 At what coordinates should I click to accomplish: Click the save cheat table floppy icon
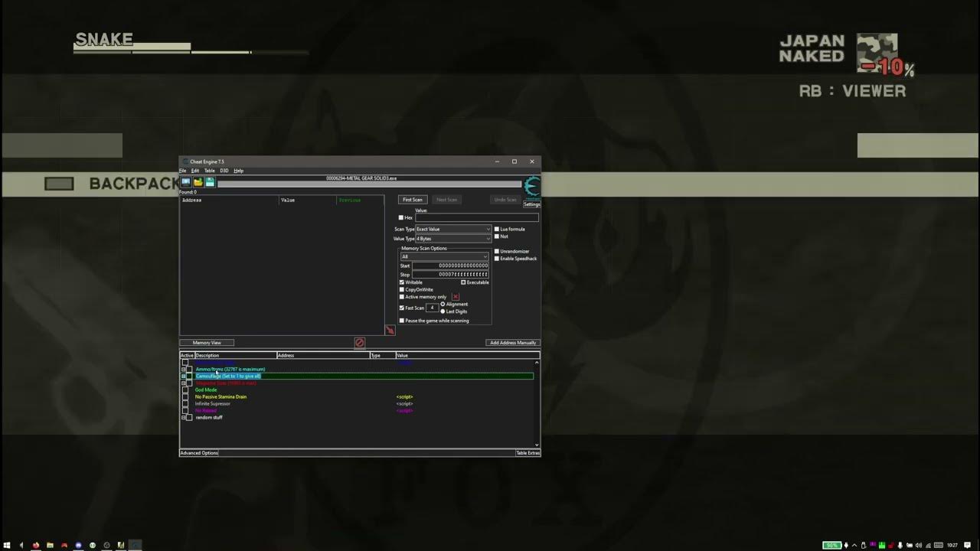(x=210, y=182)
